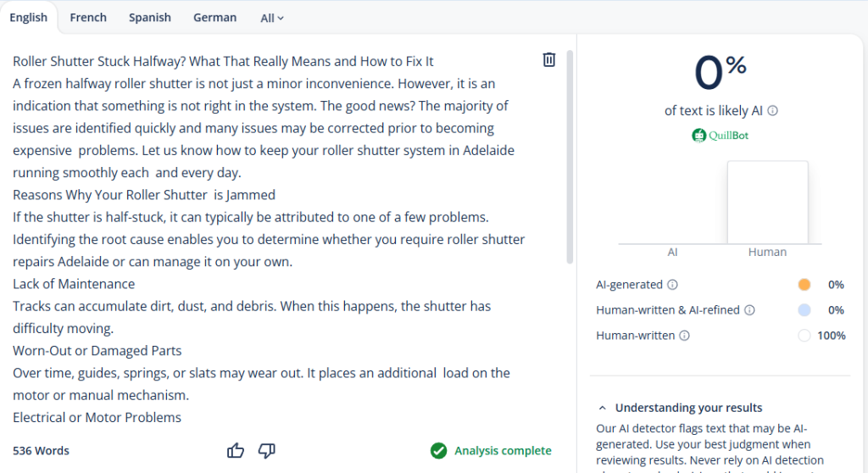Click the trash icon to delete text
The height and width of the screenshot is (473, 868).
pyautogui.click(x=549, y=59)
